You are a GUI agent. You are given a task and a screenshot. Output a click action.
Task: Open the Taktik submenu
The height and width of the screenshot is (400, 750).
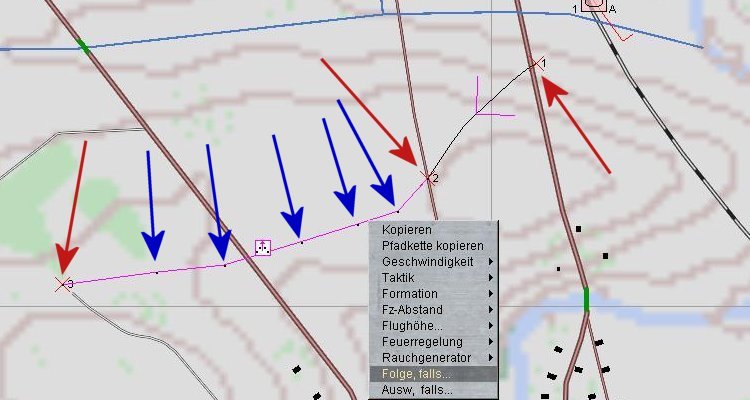[x=433, y=277]
